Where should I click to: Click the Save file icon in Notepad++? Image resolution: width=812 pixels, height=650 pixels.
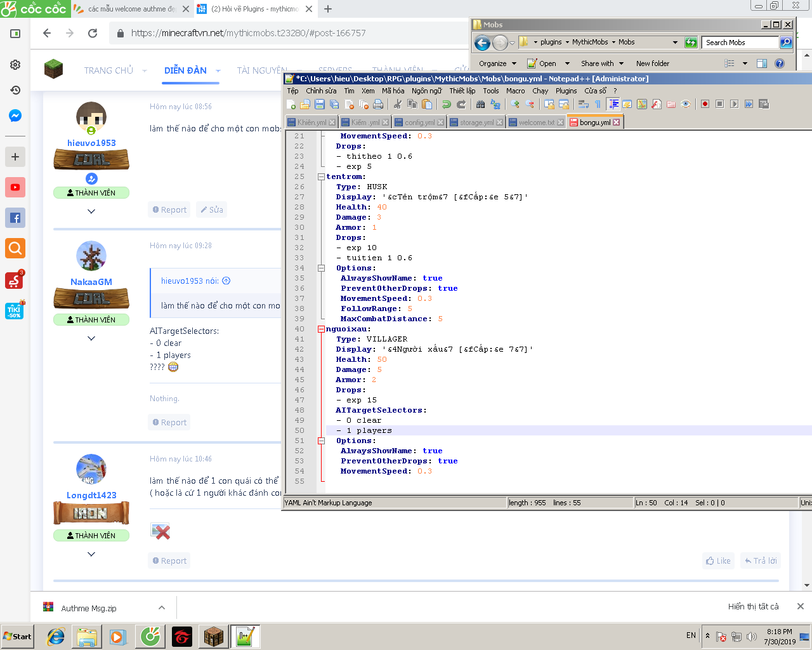[x=320, y=104]
